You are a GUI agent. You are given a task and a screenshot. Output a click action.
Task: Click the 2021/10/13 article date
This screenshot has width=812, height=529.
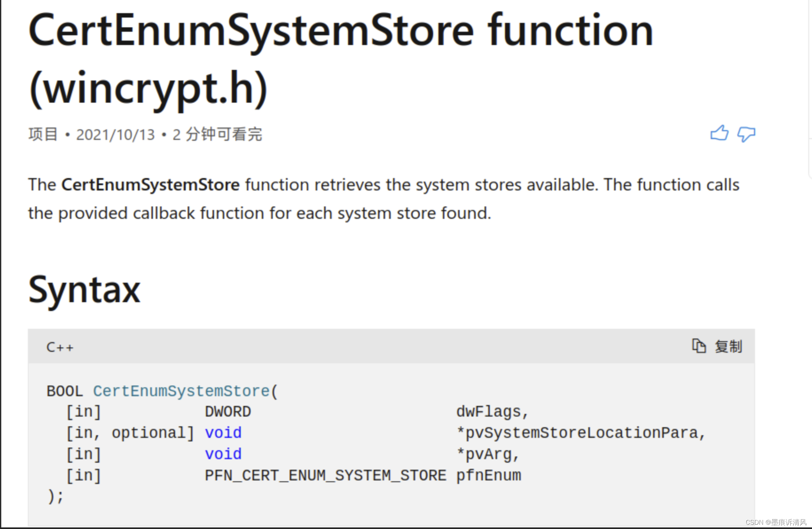click(116, 135)
